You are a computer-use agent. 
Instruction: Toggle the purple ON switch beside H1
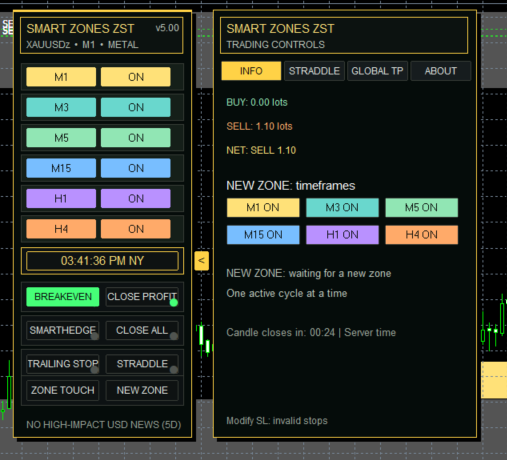tap(136, 199)
